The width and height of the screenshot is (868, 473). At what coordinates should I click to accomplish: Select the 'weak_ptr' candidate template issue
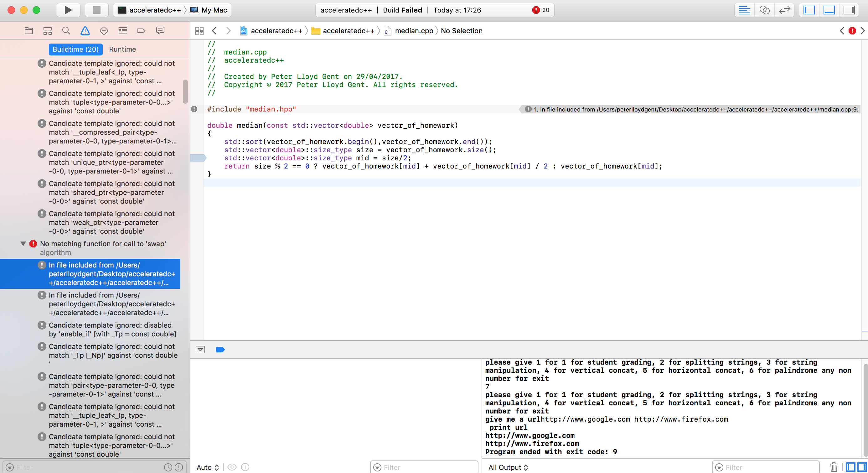90,222
